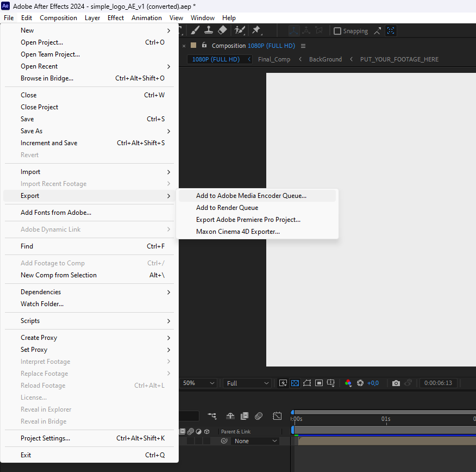Screen dimensions: 476x472
Task: Select the Eraser tool
Action: (222, 30)
